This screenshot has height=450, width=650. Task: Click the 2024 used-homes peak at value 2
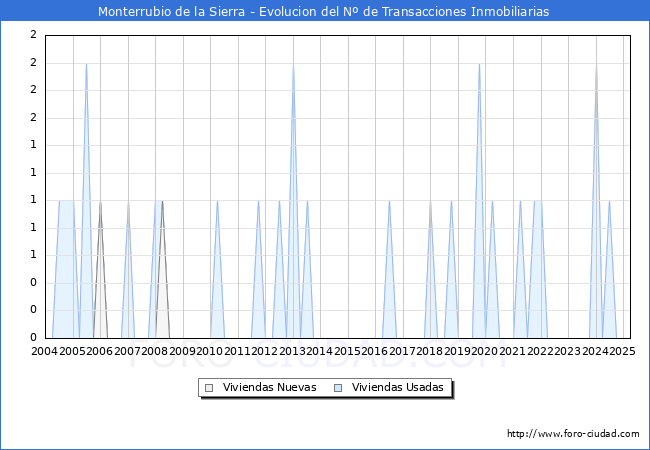coord(596,64)
